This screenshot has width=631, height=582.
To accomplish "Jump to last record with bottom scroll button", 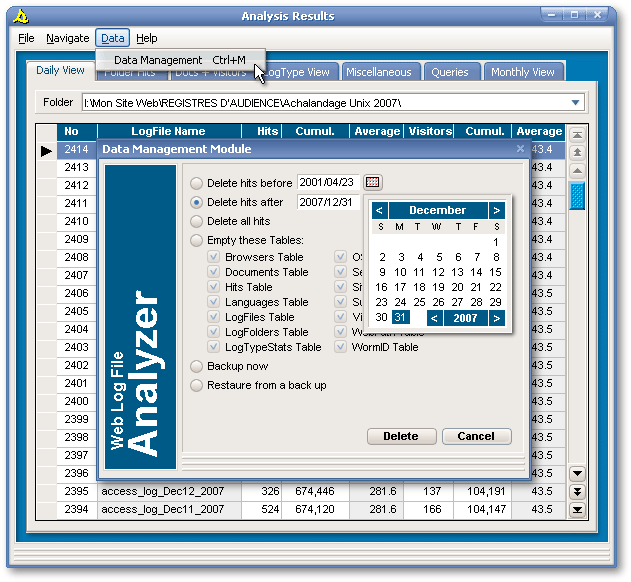I will (577, 510).
